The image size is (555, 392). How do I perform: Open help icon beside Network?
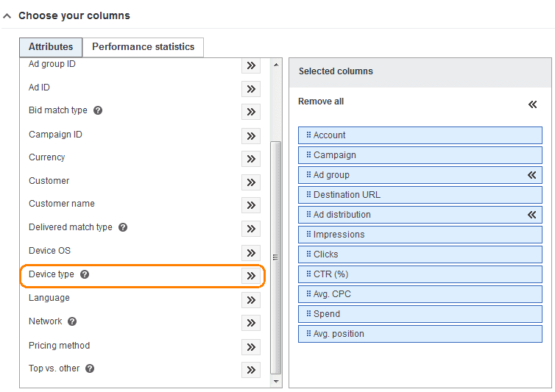point(72,321)
